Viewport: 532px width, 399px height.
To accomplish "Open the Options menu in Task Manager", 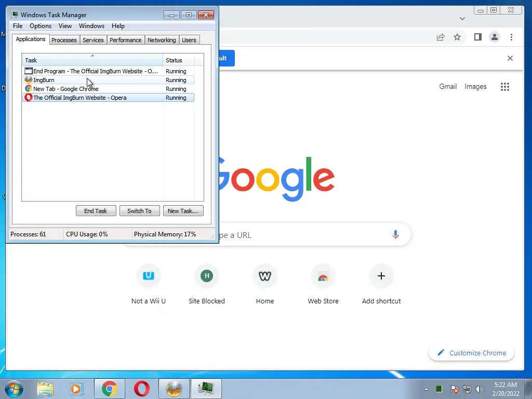I will coord(41,26).
